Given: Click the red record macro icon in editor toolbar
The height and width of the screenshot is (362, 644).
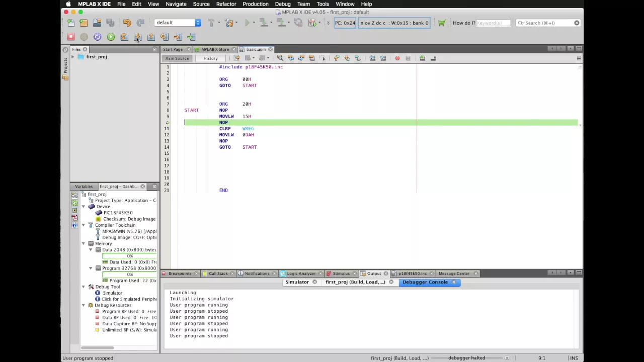Looking at the screenshot, I should pyautogui.click(x=397, y=58).
